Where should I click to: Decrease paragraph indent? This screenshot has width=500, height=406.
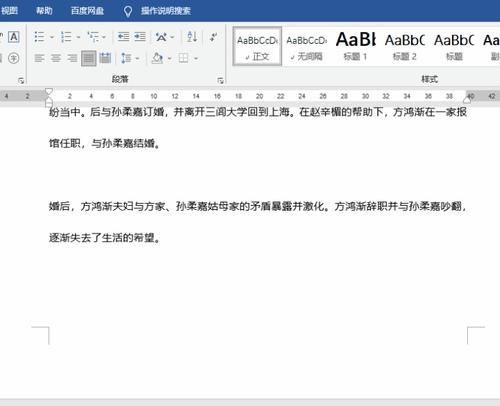pos(124,37)
